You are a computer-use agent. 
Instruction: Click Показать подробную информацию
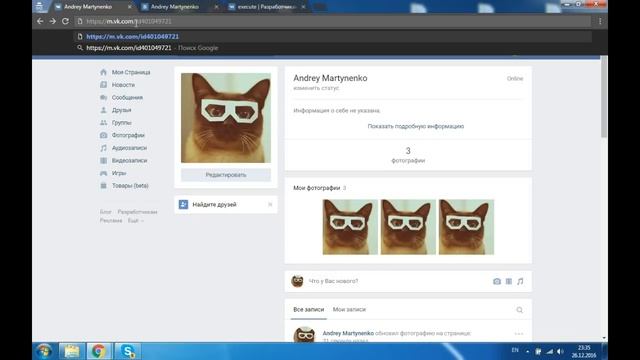tap(416, 126)
